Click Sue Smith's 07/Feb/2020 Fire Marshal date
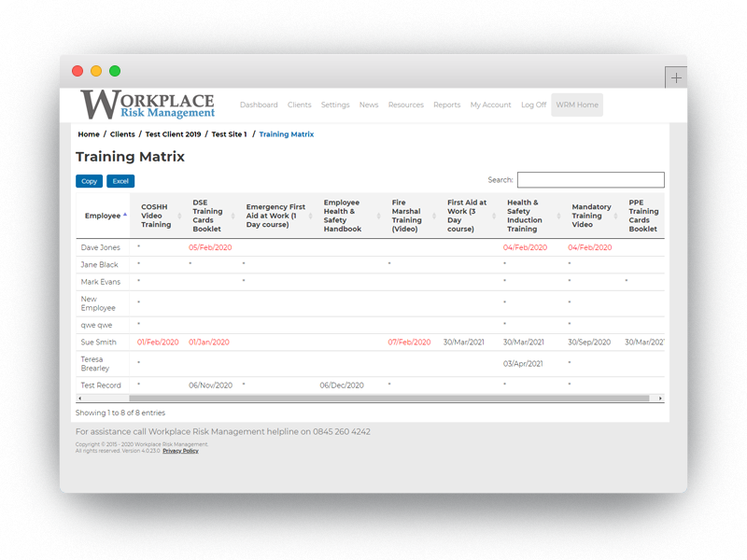Viewport: 747px width, 560px height. coord(409,343)
